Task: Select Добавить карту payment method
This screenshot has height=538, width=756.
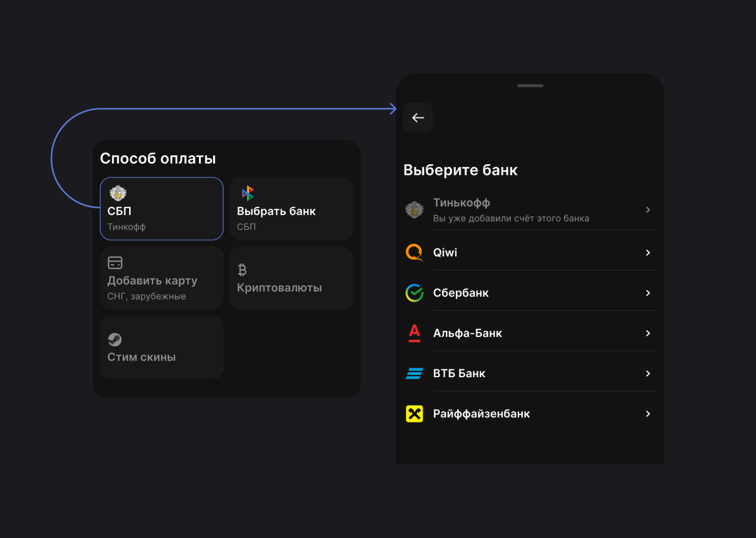Action: coord(162,278)
